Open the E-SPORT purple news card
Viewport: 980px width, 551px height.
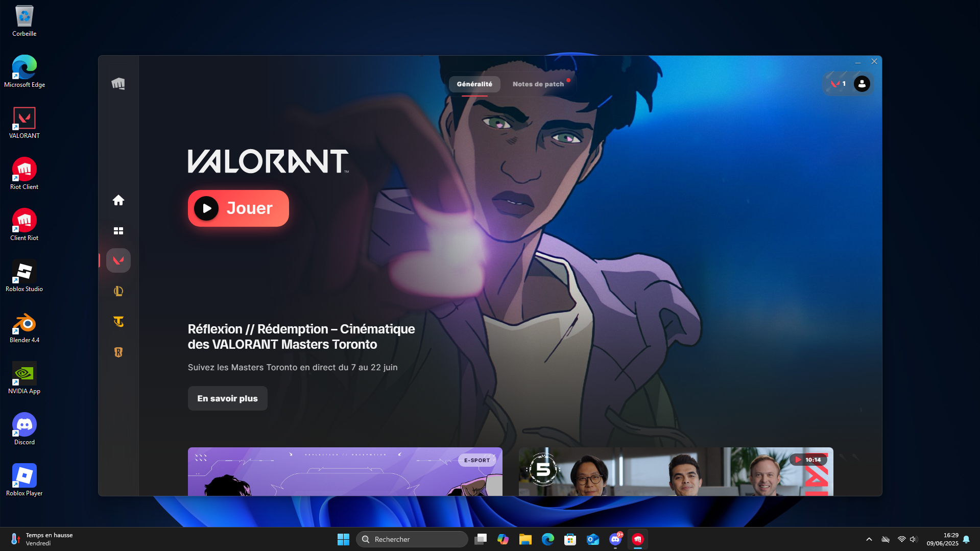click(x=345, y=472)
